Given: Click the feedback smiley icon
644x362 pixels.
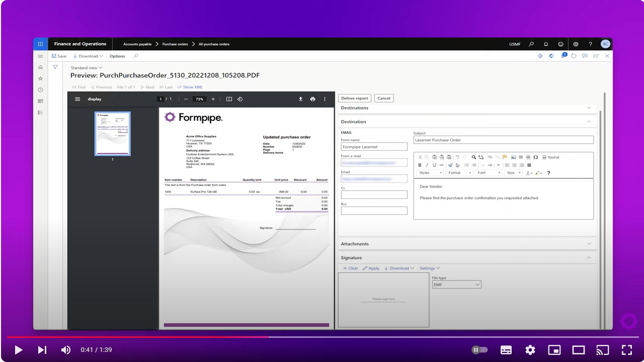Looking at the screenshot, I should point(560,44).
